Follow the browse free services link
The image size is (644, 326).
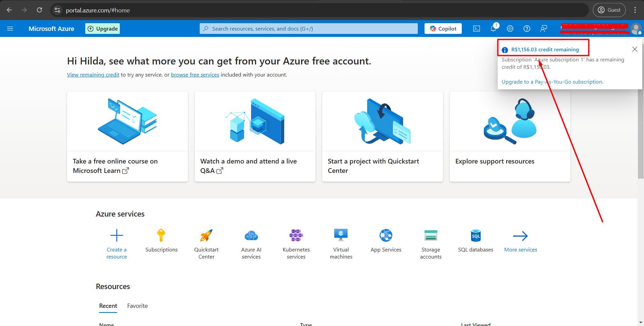pos(195,75)
